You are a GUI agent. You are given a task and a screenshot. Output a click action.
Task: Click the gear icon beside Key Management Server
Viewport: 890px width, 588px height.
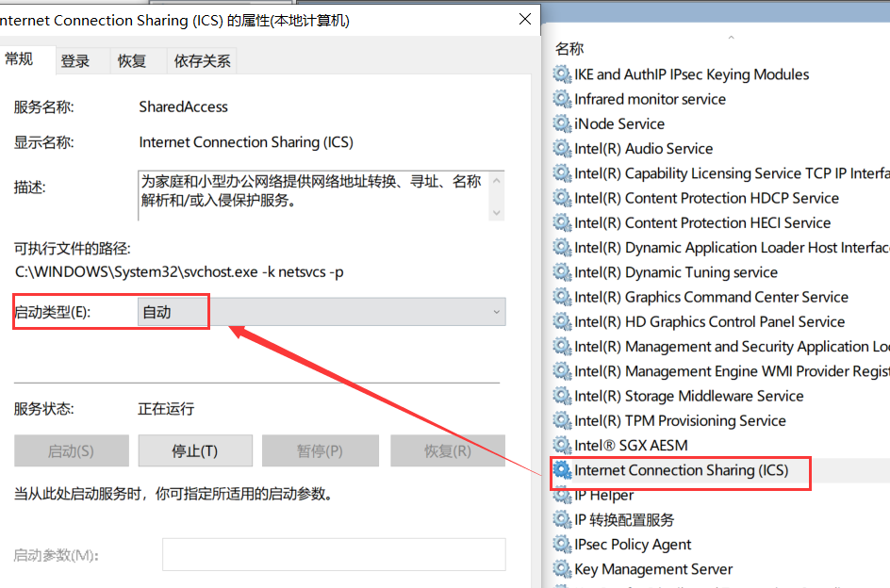click(x=562, y=569)
